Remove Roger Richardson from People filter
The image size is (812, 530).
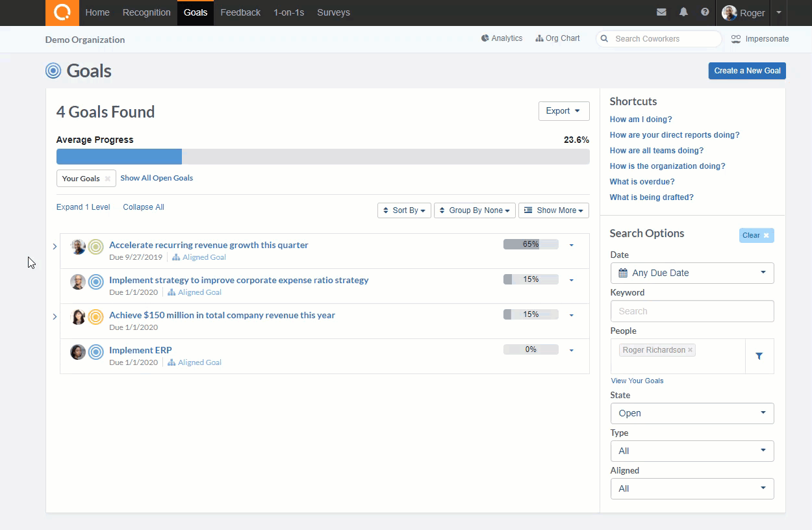tap(690, 350)
